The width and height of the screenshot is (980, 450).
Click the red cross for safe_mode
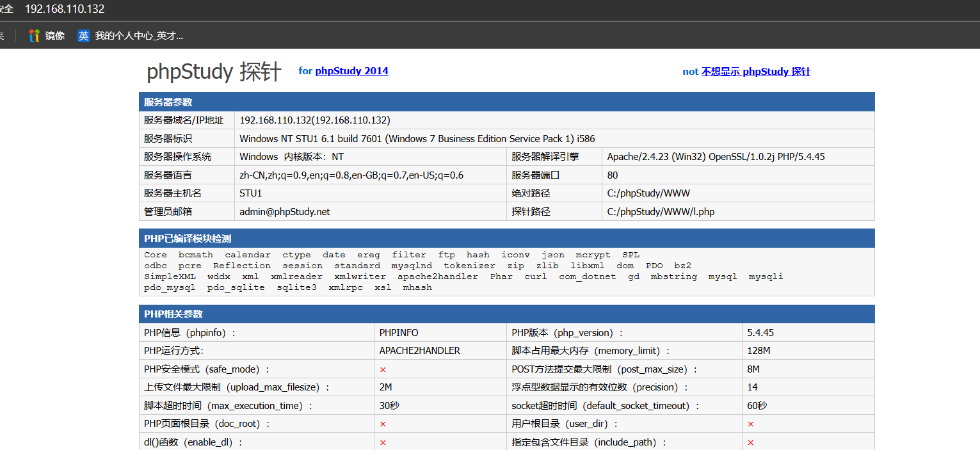(383, 369)
